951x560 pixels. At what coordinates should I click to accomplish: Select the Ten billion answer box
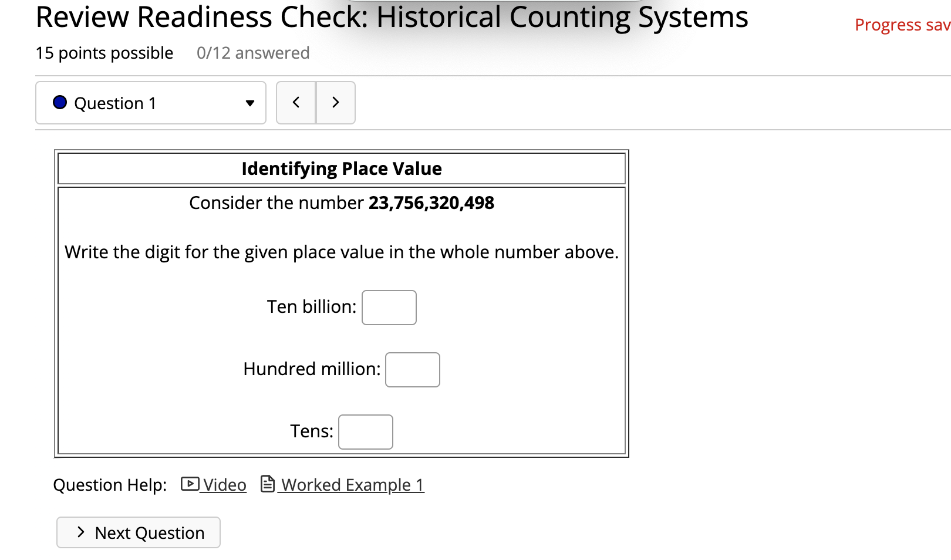[389, 307]
